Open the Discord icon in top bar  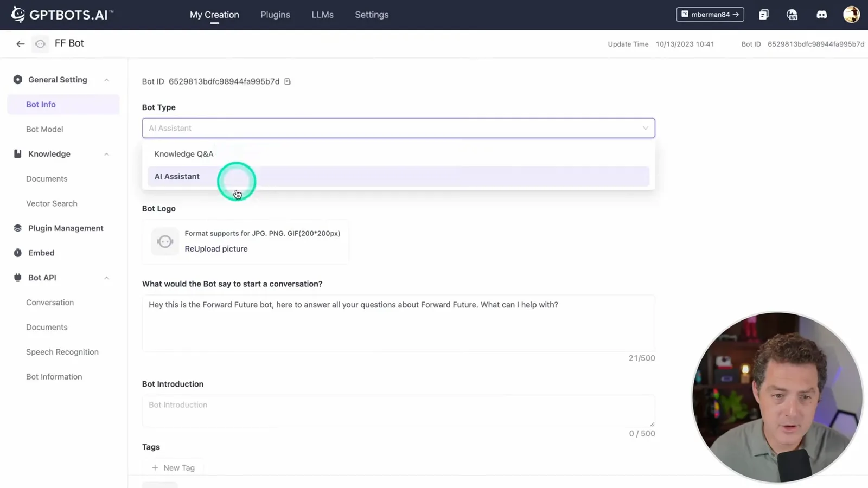(822, 15)
